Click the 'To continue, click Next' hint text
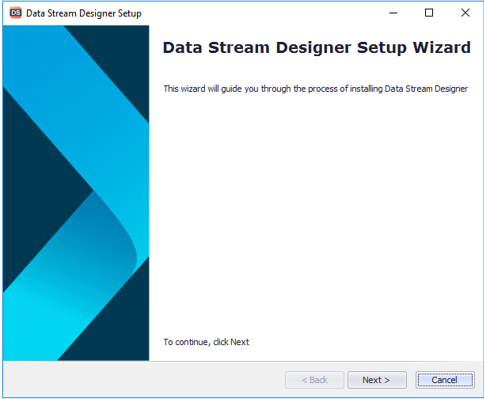 206,342
